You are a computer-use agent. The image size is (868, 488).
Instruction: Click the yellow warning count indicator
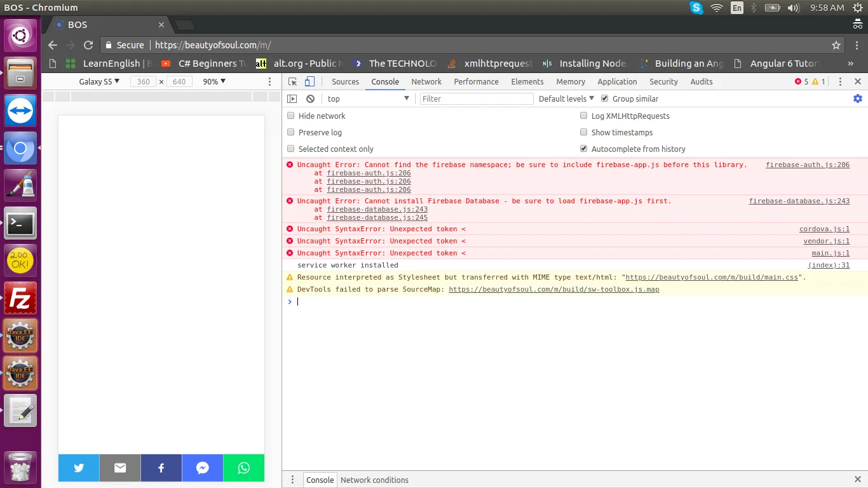point(819,82)
